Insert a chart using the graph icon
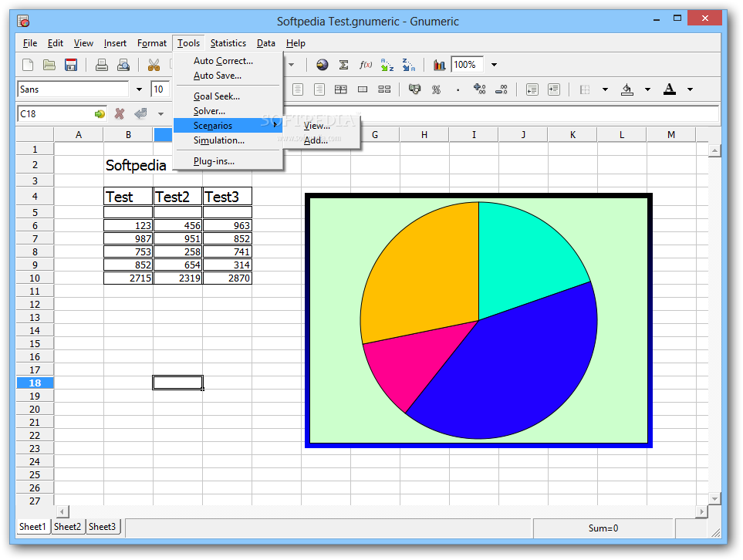 (439, 65)
